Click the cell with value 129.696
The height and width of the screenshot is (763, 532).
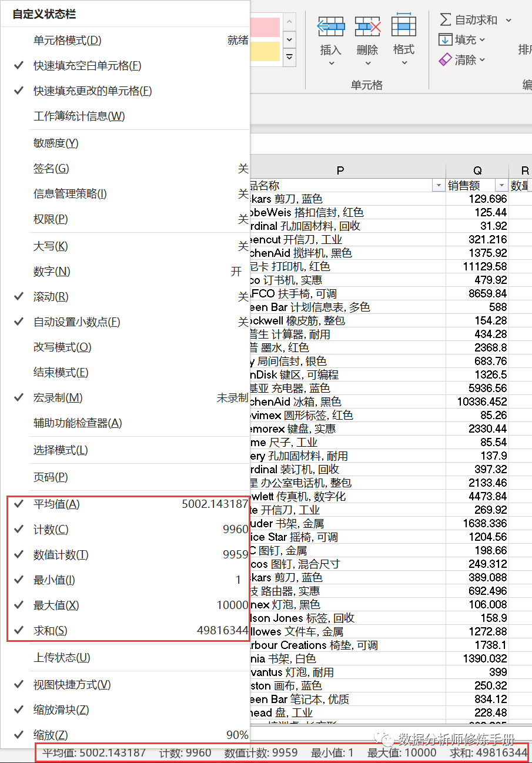(x=477, y=199)
